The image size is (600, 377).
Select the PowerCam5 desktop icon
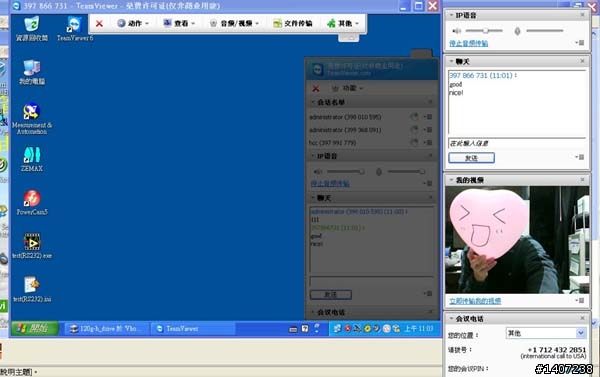(x=32, y=203)
